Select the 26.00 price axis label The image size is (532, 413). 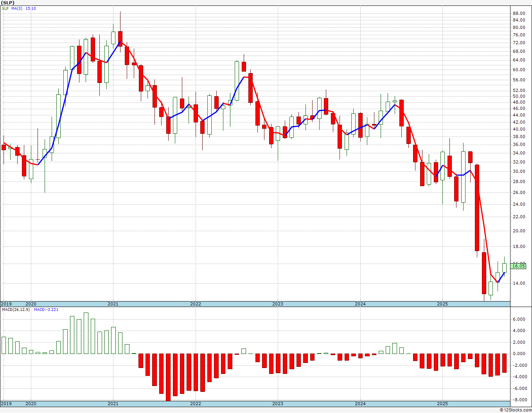(x=519, y=192)
